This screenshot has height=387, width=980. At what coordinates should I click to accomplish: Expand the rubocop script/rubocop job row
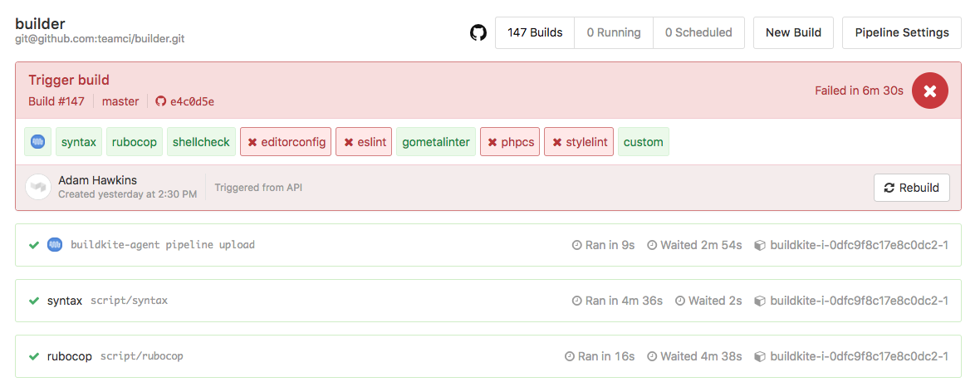[332, 356]
